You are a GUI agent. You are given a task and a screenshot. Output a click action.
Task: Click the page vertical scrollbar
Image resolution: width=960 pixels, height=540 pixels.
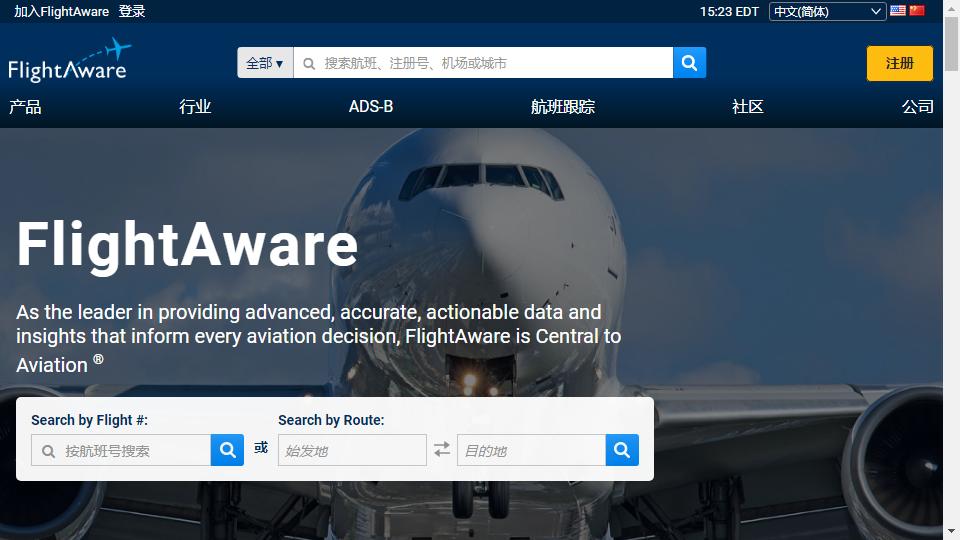click(951, 270)
